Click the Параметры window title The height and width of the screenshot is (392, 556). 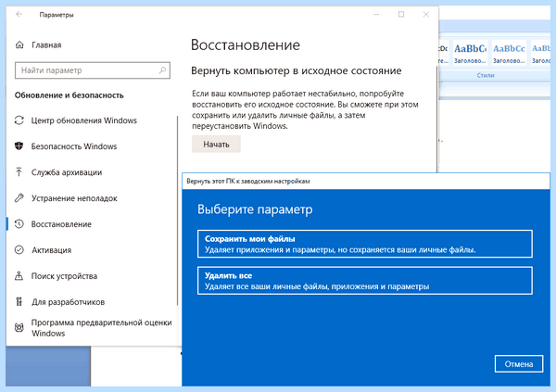point(57,15)
